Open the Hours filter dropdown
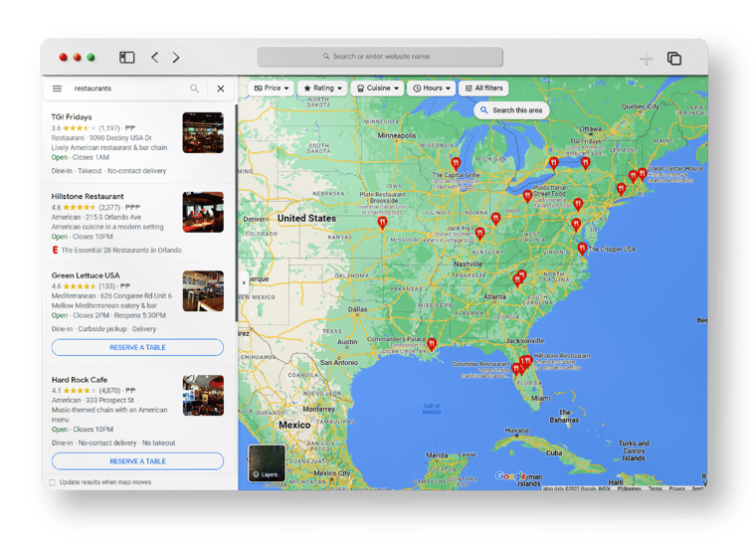Image resolution: width=756 pixels, height=539 pixels. (x=432, y=89)
